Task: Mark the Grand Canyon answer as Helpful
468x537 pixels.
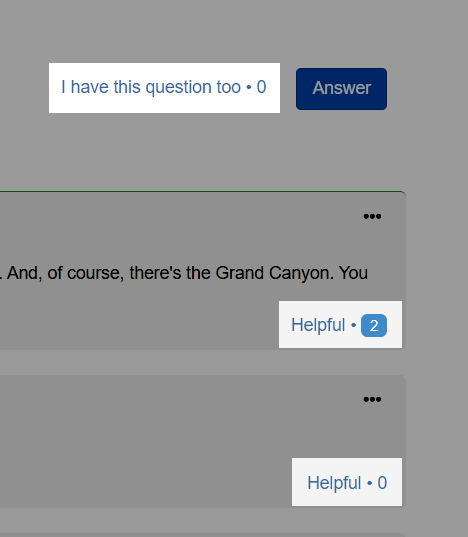Action: pos(340,324)
